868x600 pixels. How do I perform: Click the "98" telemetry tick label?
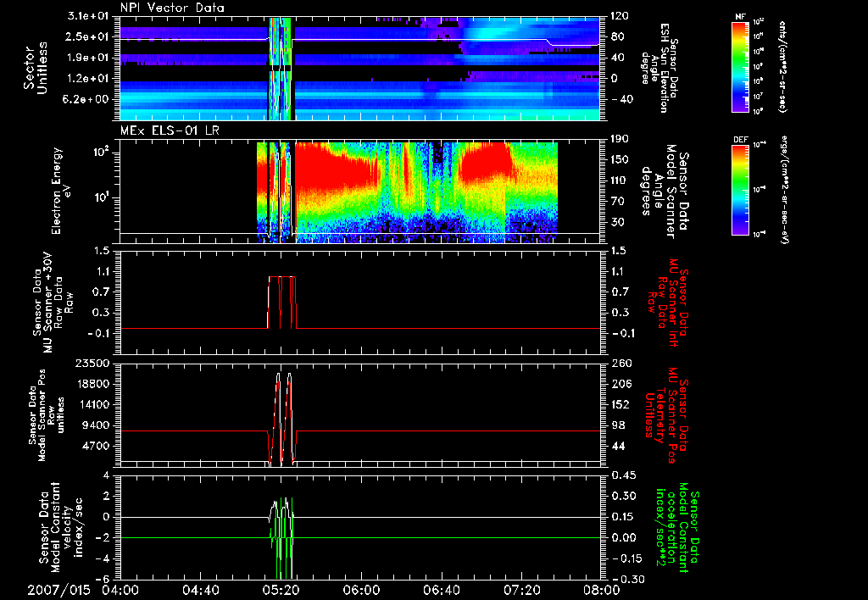pos(617,425)
